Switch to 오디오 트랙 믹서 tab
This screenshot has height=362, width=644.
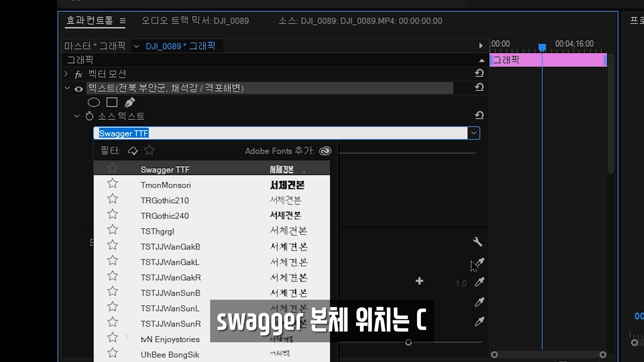point(195,21)
